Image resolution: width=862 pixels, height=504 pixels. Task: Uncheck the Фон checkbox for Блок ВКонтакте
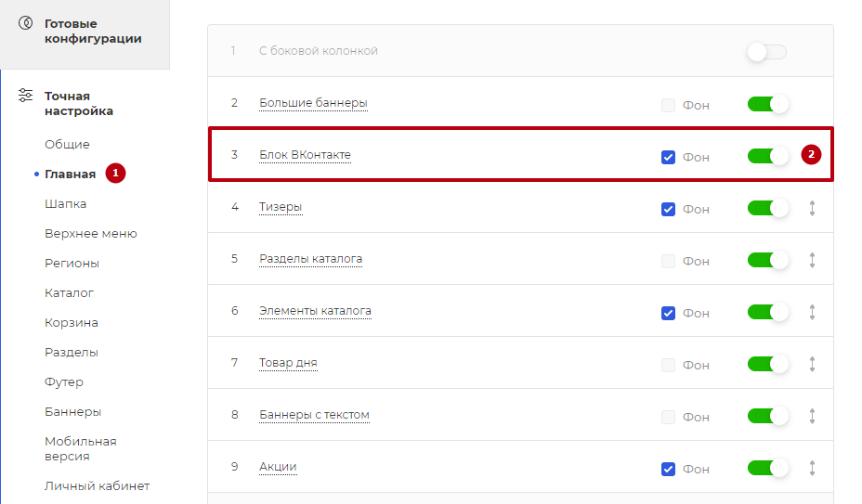click(668, 157)
